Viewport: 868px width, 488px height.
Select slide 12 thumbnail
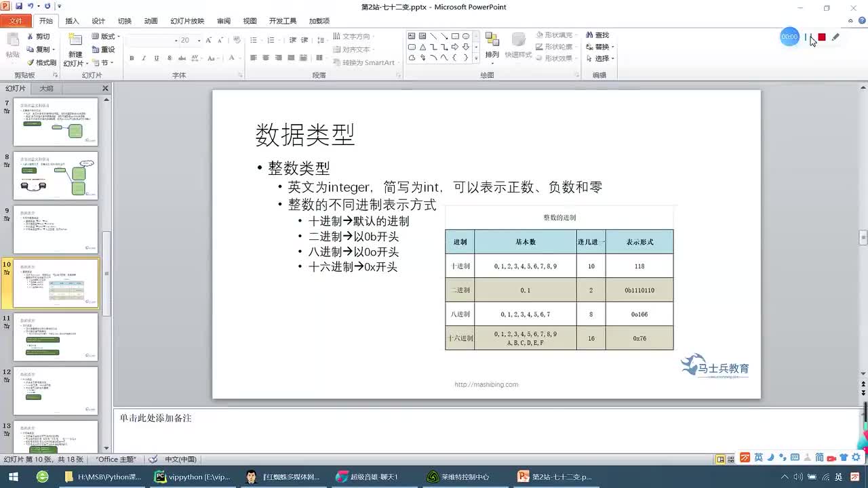56,390
